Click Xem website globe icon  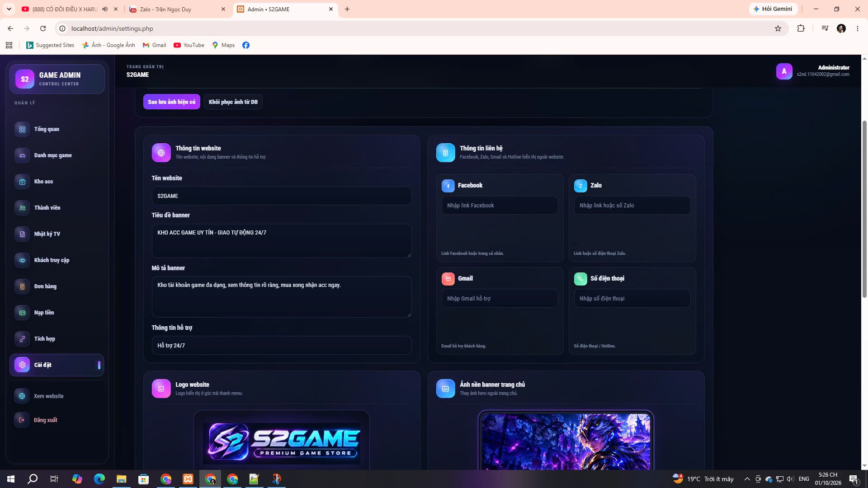(x=22, y=396)
